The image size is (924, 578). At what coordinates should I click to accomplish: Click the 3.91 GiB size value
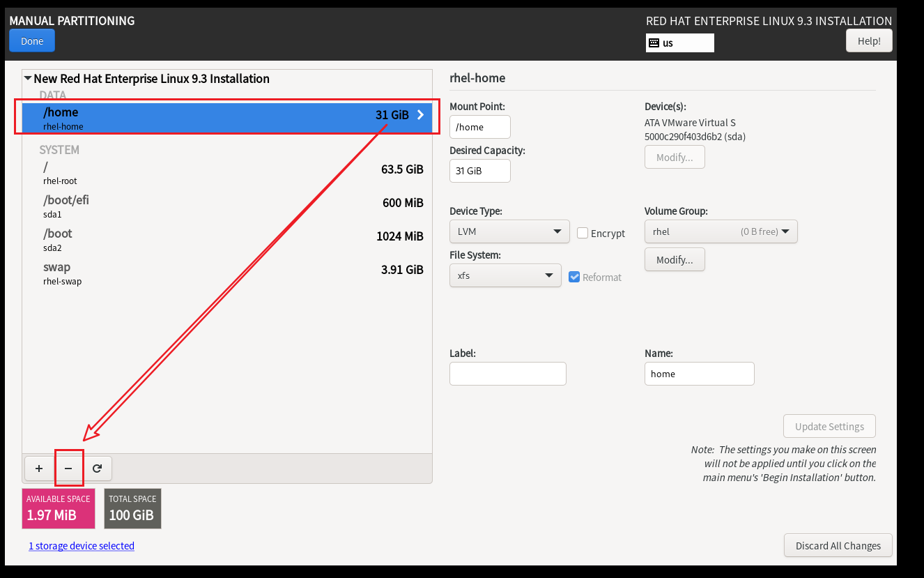click(402, 270)
